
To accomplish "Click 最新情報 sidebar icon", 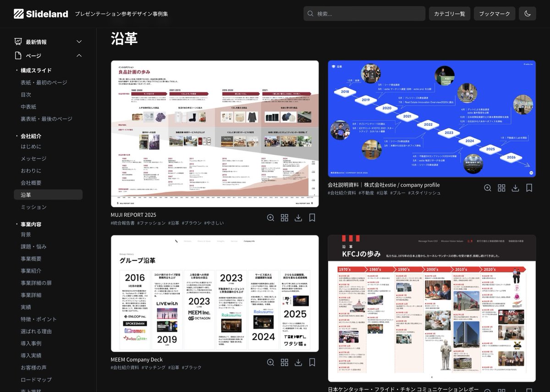I will pyautogui.click(x=18, y=42).
